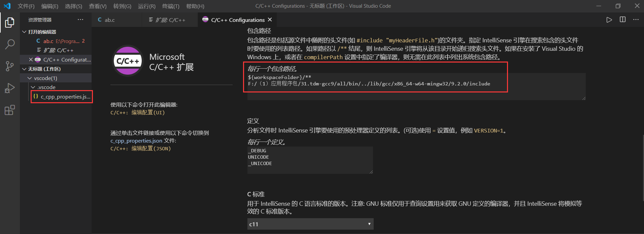
Task: Open the Search view in activity bar
Action: (x=10, y=44)
